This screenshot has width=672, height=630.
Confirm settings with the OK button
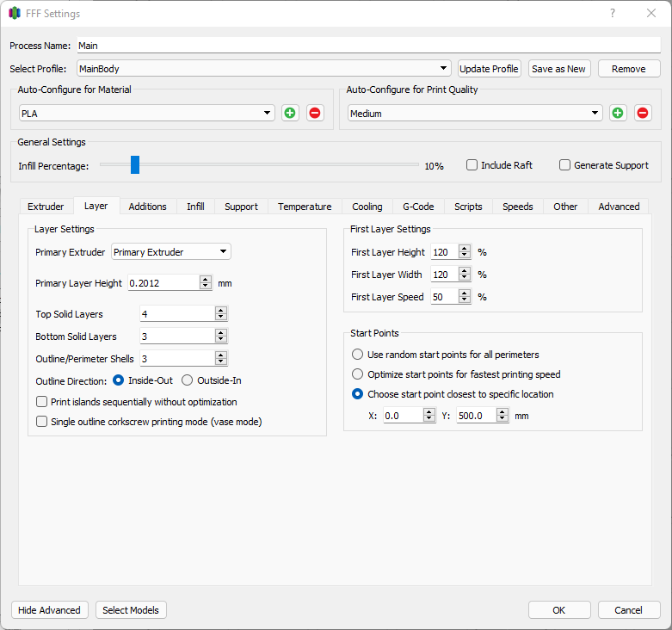point(559,610)
